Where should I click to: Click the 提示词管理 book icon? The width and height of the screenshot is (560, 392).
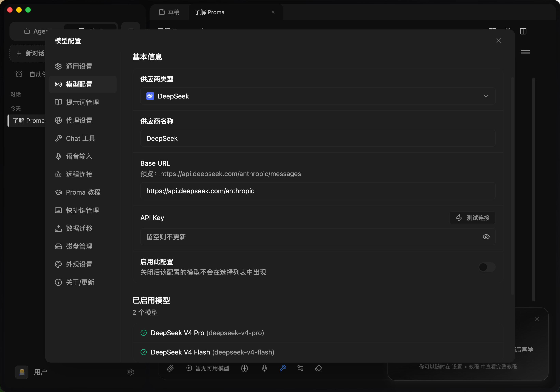coord(58,102)
